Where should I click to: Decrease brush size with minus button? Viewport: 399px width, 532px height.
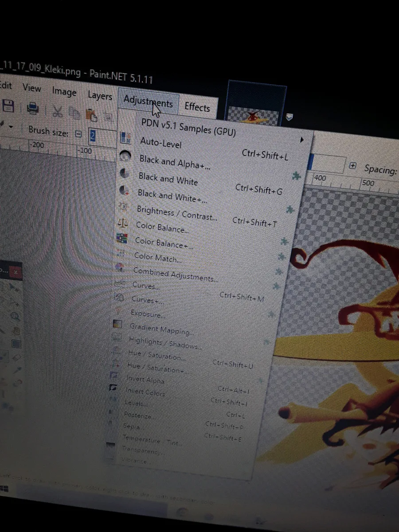click(x=78, y=133)
